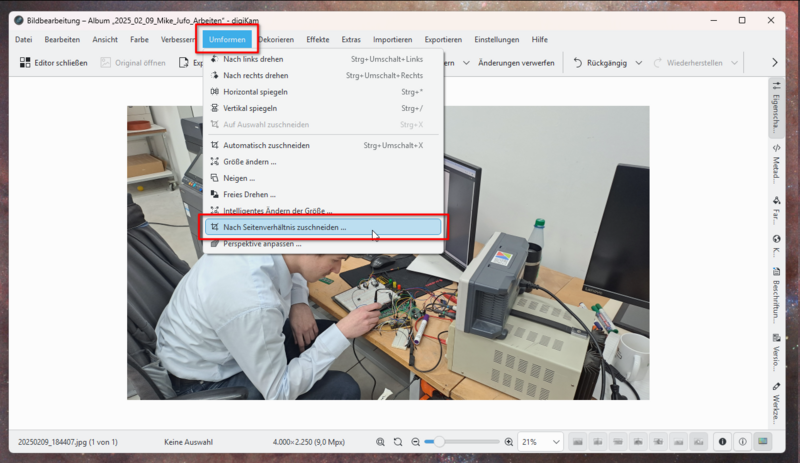
Task: Choose the 'Neigen ...' menu entry
Action: pos(322,178)
